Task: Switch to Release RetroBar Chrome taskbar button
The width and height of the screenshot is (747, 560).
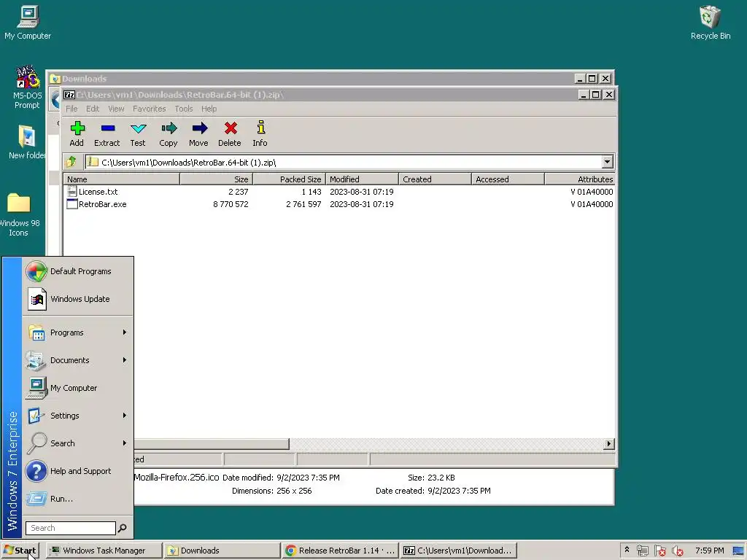Action: click(x=340, y=551)
